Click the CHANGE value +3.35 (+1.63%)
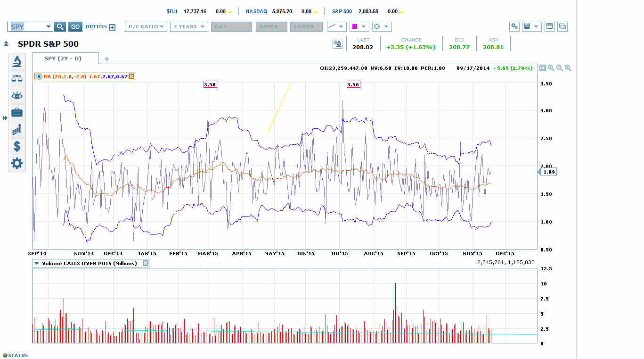The image size is (644, 359). click(x=411, y=47)
